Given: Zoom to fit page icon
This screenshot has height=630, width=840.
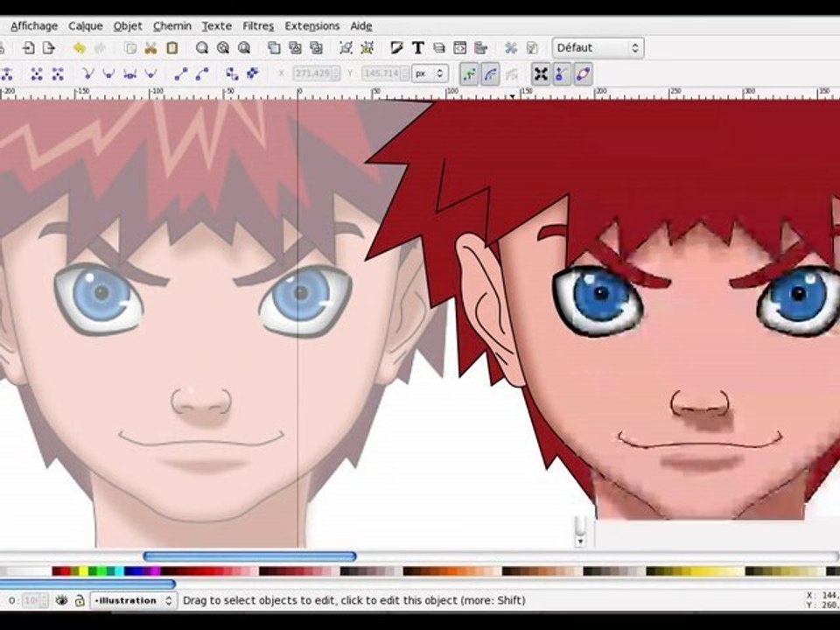Looking at the screenshot, I should [244, 48].
